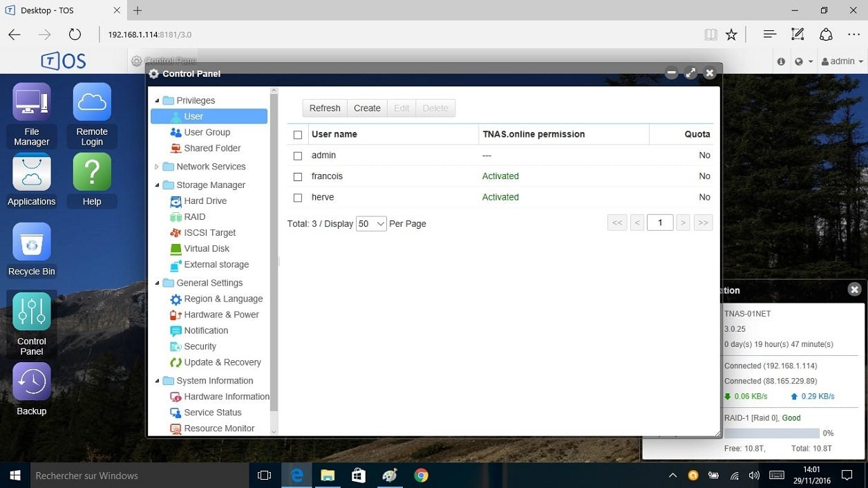The image size is (868, 488).
Task: Check the box for the admin user row
Action: [298, 156]
